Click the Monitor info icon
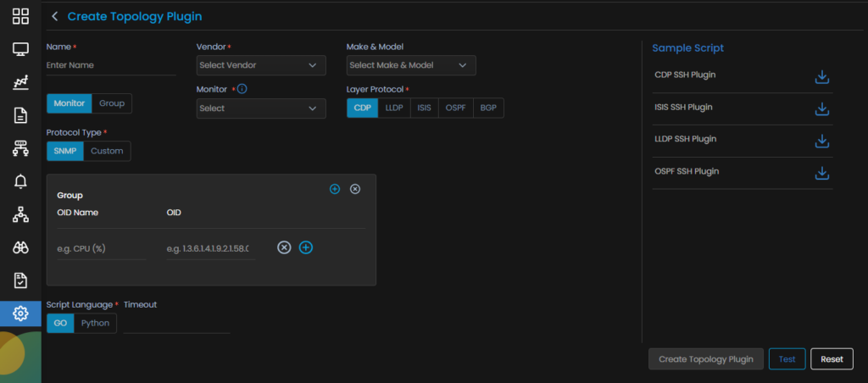 click(242, 89)
